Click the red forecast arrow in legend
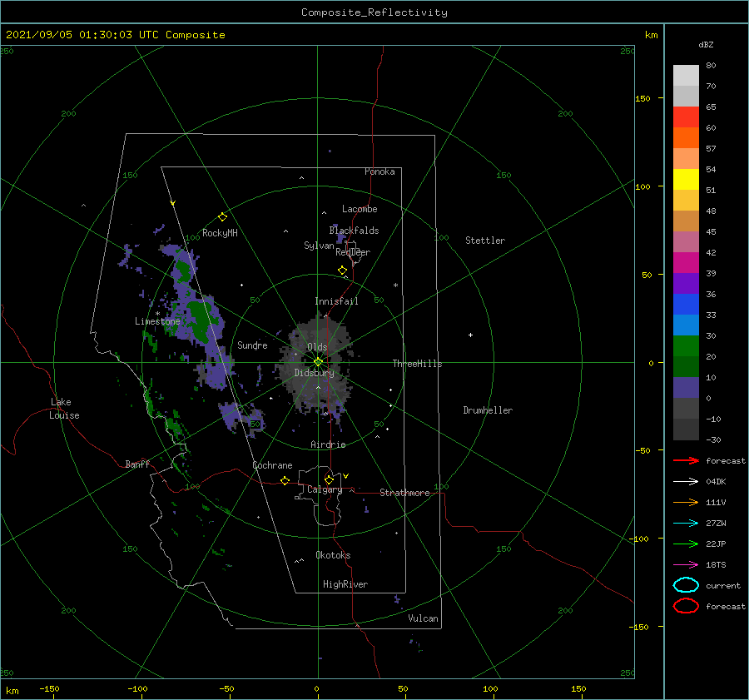This screenshot has height=700, width=749. coord(686,460)
